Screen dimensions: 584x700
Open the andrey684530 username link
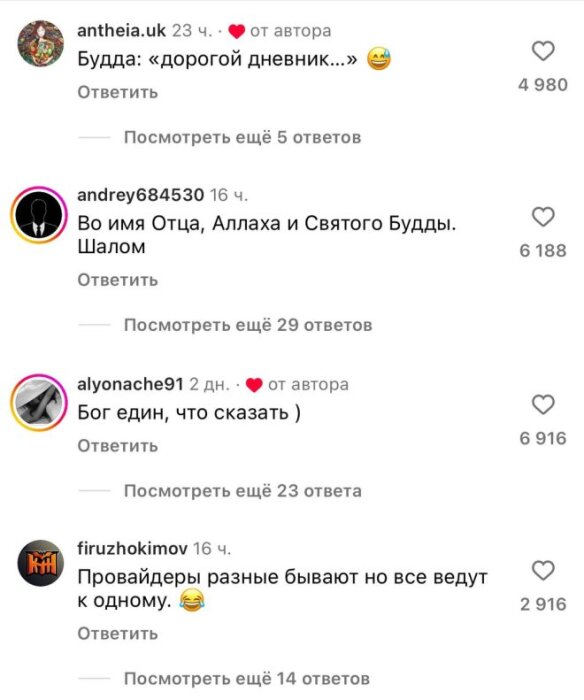click(141, 195)
